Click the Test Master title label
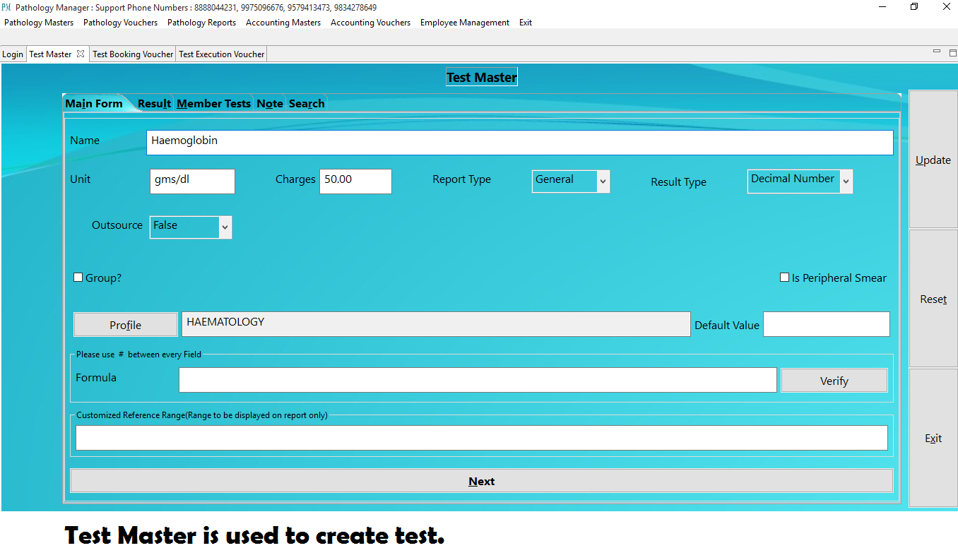This screenshot has height=560, width=958. [x=482, y=77]
